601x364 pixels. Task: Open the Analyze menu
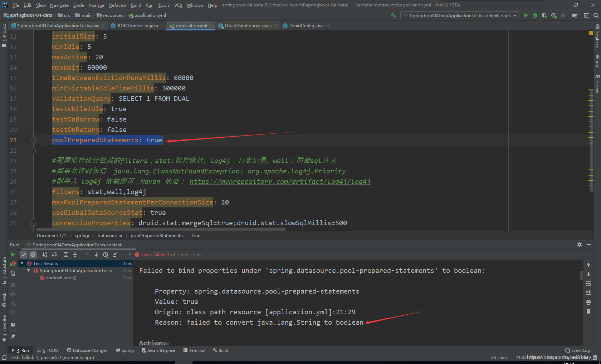coord(96,5)
